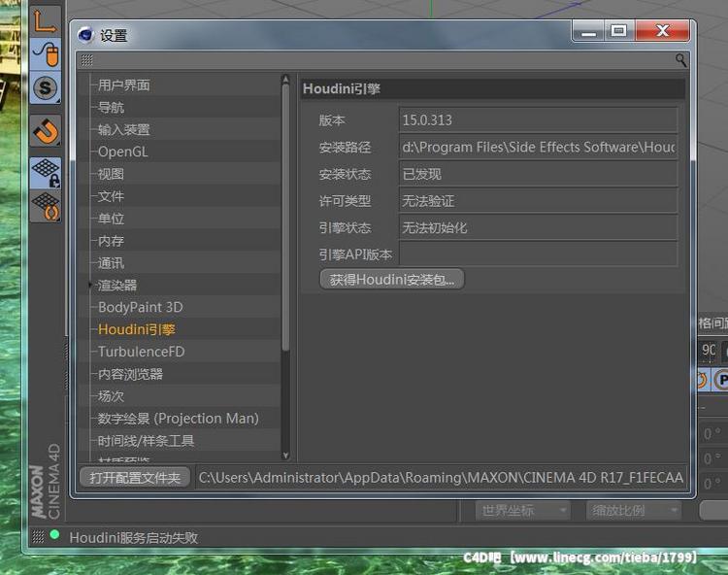Viewport: 728px width, 575px height.
Task: Click the mouse tweak mode icon
Action: (x=46, y=54)
